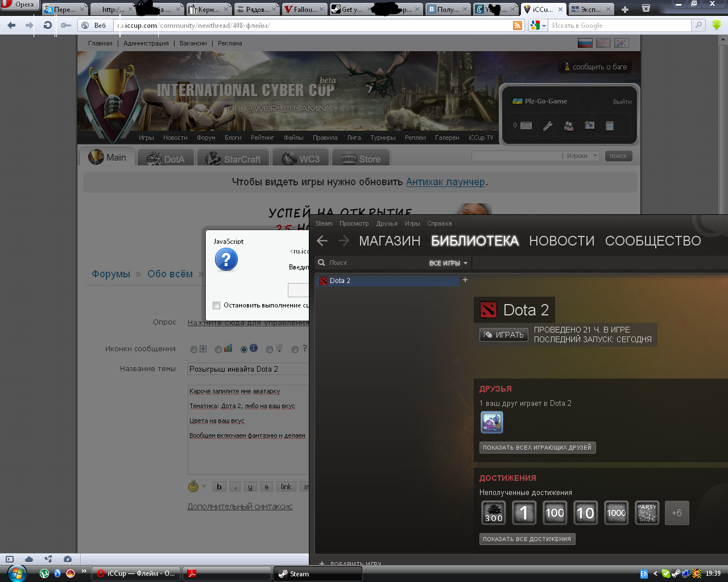Image resolution: width=728 pixels, height=582 pixels.
Task: Click the 'сообщить о баге' button
Action: point(595,66)
